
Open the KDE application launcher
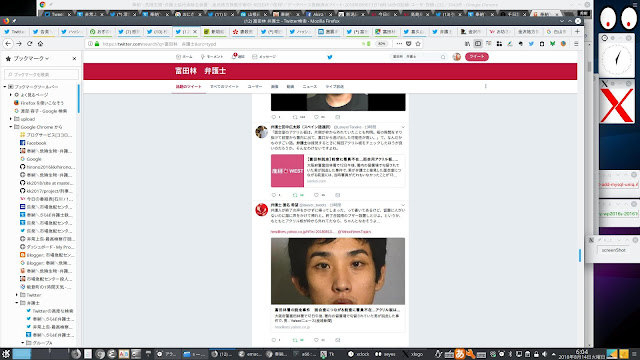coord(6,354)
